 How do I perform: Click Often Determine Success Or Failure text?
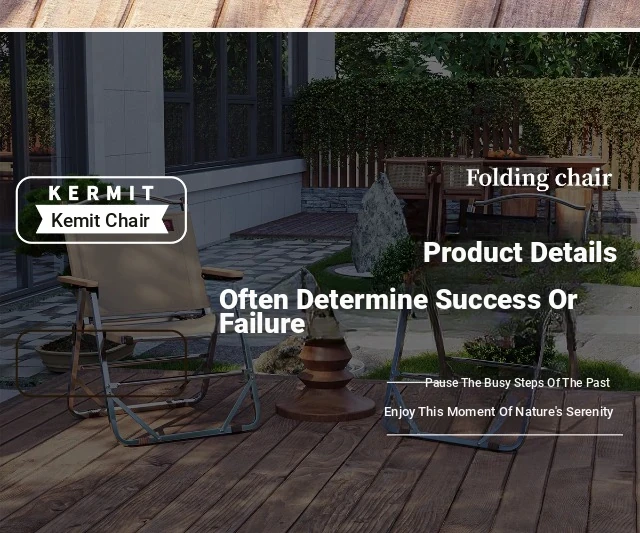pyautogui.click(x=398, y=311)
